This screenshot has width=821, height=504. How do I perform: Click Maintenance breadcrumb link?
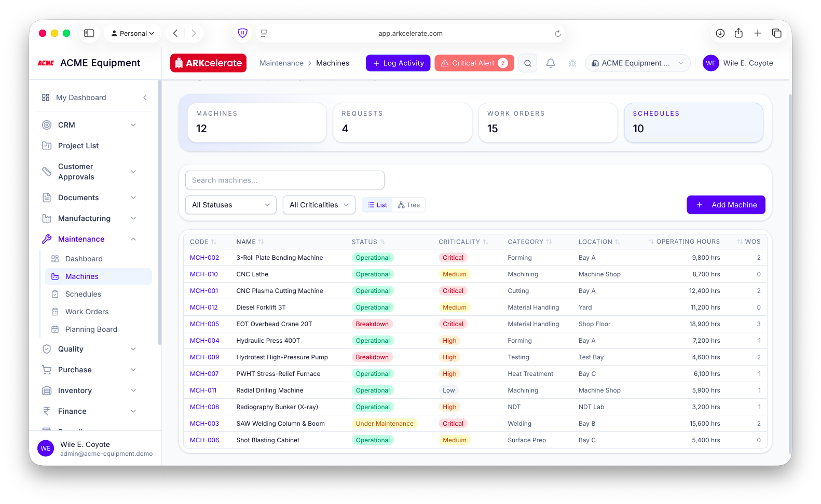(281, 63)
